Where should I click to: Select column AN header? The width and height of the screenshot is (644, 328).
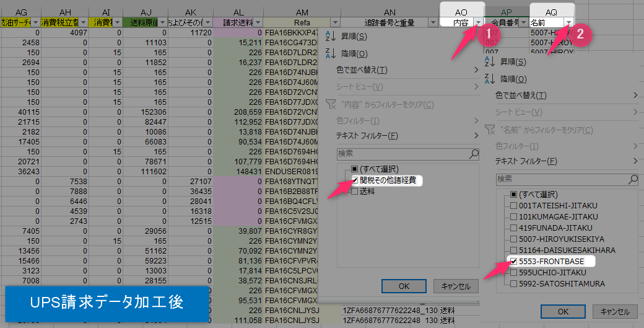[389, 12]
